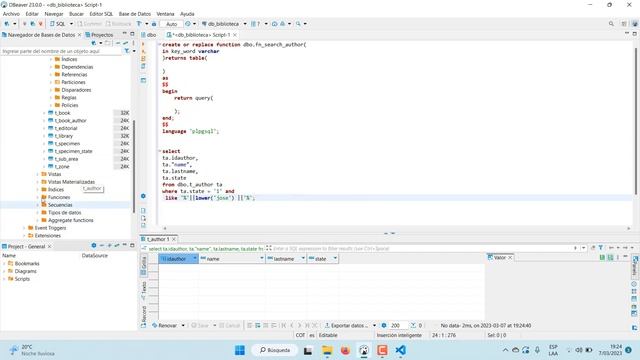Open the Ayuda menu
640x360 pixels.
point(187,14)
